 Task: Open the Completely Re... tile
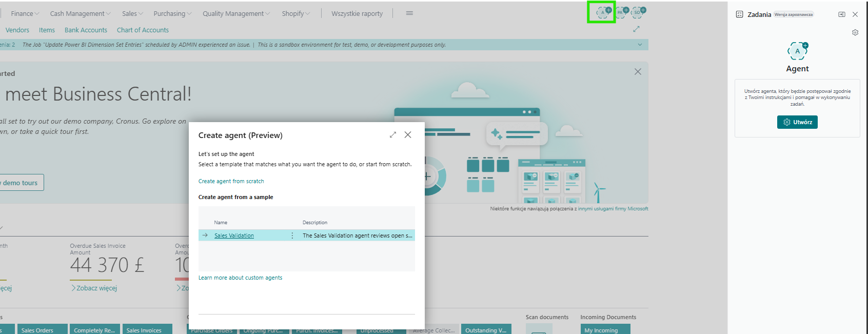tap(95, 329)
